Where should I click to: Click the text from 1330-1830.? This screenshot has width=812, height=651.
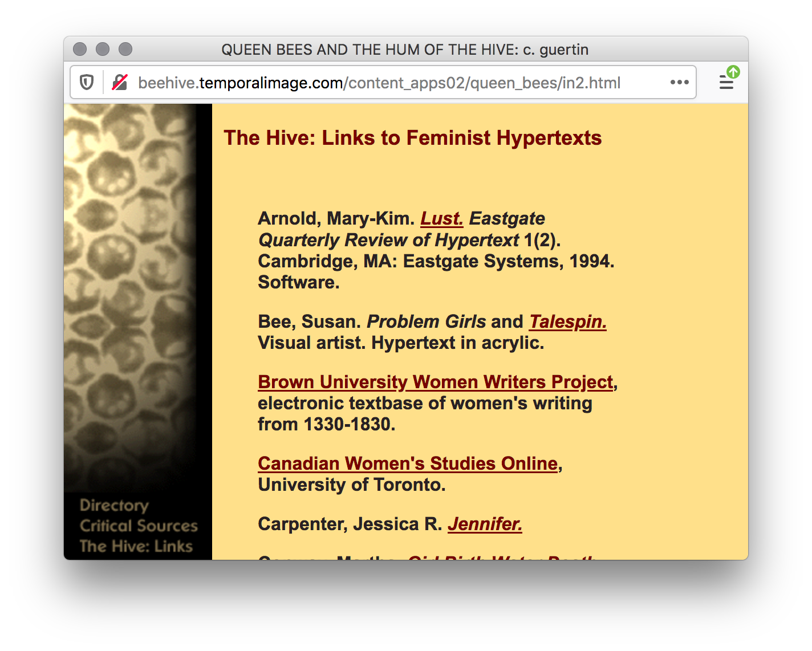coord(326,424)
